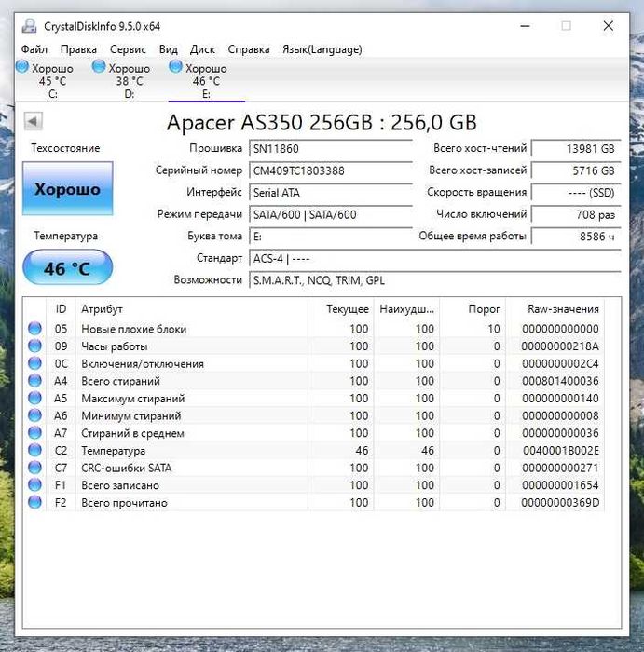Click the Атрибут column header
644x652 pixels.
pos(192,309)
